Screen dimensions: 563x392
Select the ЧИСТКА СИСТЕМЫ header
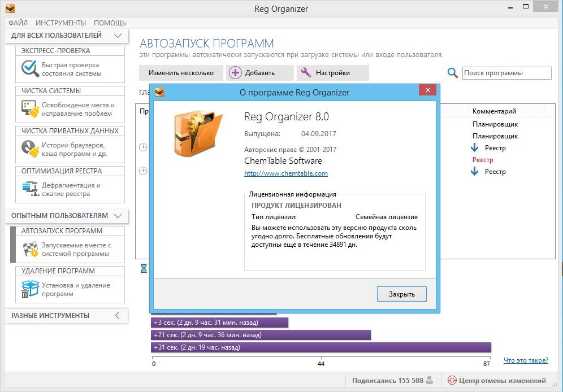70,91
